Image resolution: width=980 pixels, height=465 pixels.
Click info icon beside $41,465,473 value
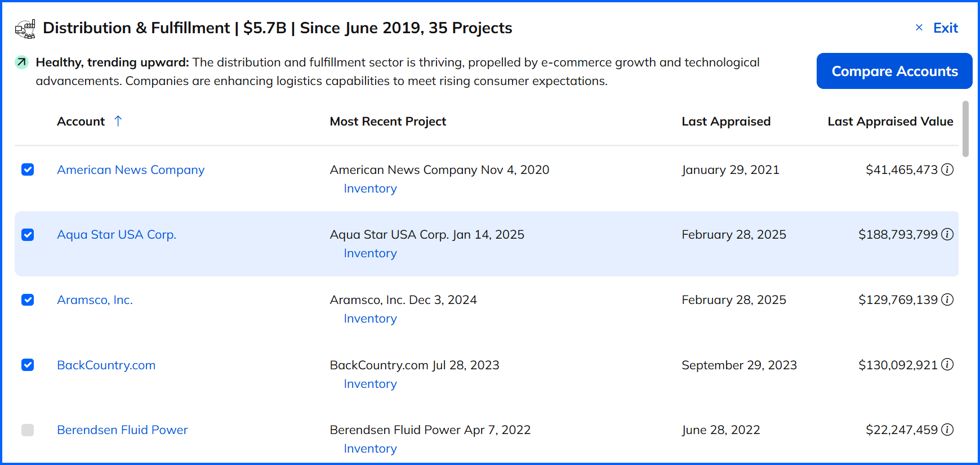pyautogui.click(x=948, y=169)
